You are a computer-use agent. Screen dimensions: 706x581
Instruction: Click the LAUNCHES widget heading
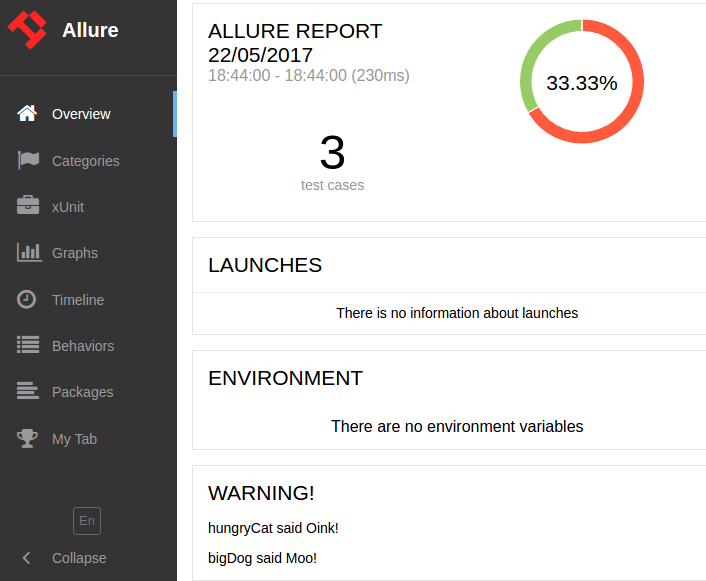(265, 265)
